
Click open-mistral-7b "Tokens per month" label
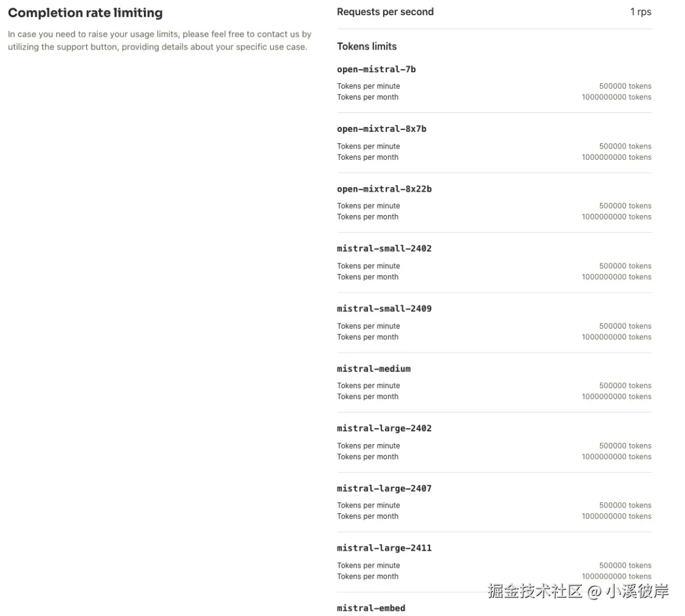[x=367, y=97]
